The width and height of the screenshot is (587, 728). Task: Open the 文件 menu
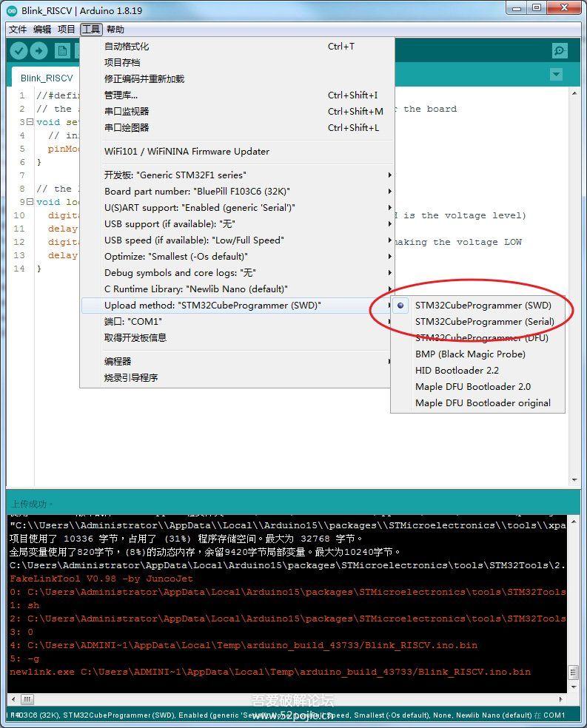click(18, 30)
